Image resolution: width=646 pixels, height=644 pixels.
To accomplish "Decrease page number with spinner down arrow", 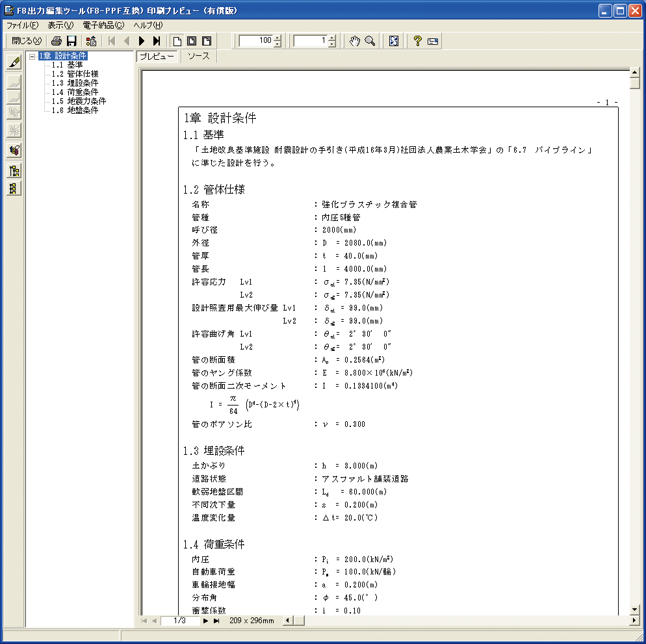I will click(332, 44).
